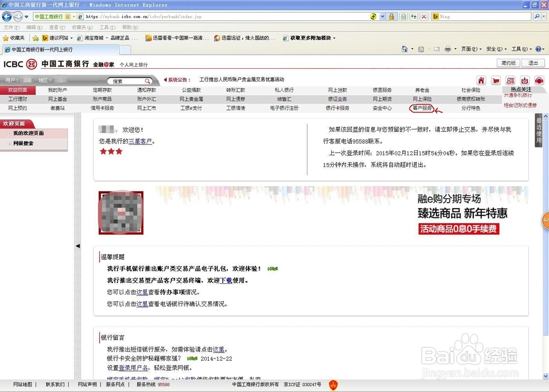
Task: Select the 信用卡服务 navigation item
Action: pos(102,108)
